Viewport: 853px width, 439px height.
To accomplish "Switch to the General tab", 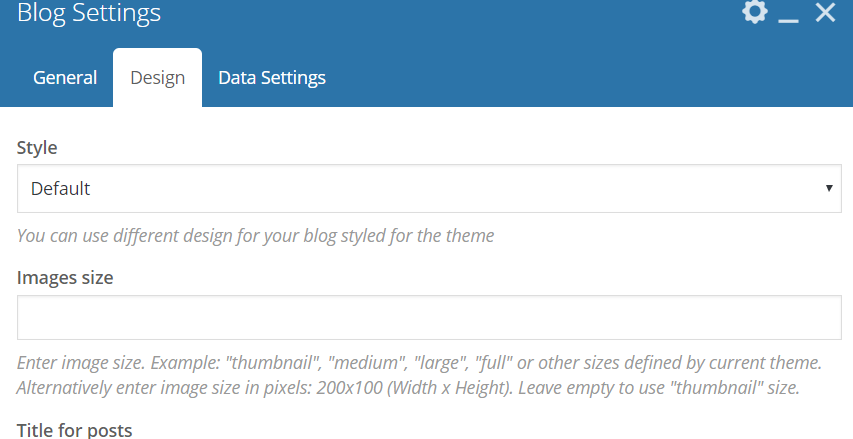I will 65,77.
